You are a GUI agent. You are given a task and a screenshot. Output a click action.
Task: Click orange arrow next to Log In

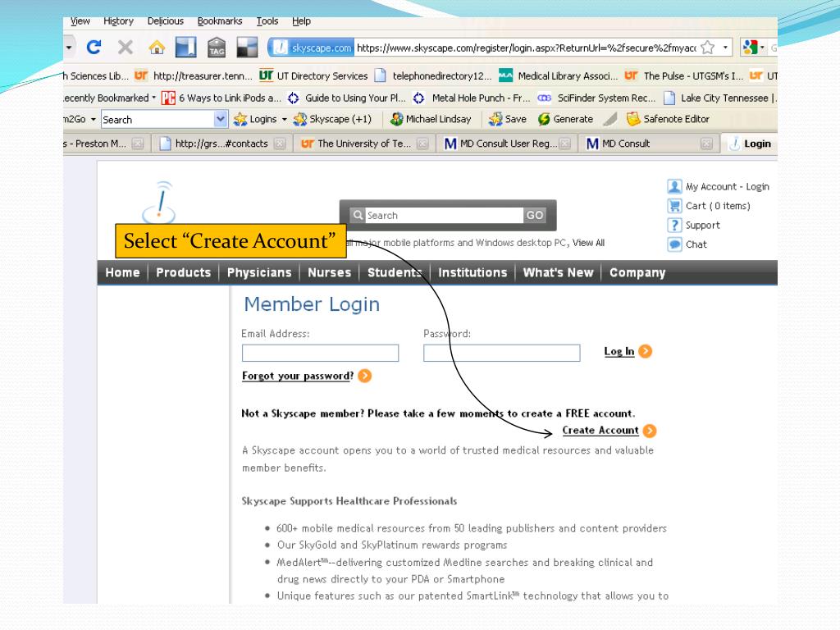pos(646,351)
